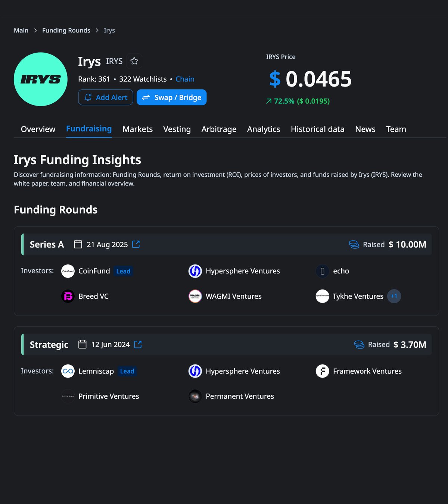Open Framework Ventures name link
448x504 pixels.
coord(367,371)
